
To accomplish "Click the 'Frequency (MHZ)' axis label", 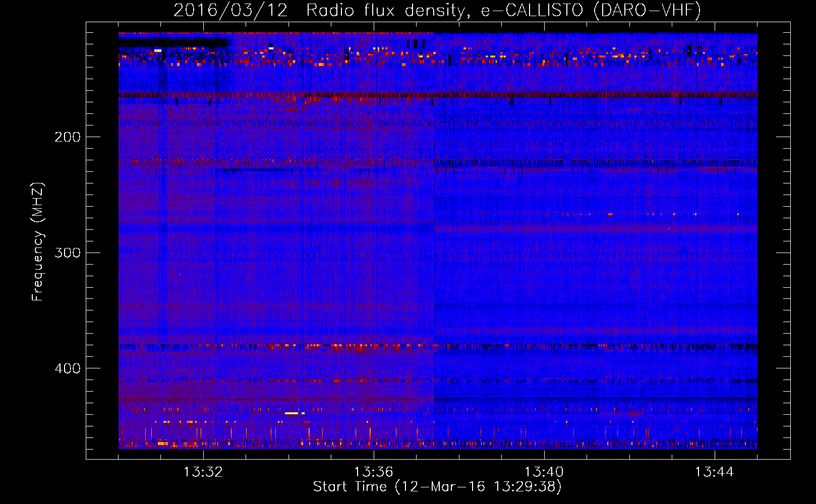I will 38,241.
